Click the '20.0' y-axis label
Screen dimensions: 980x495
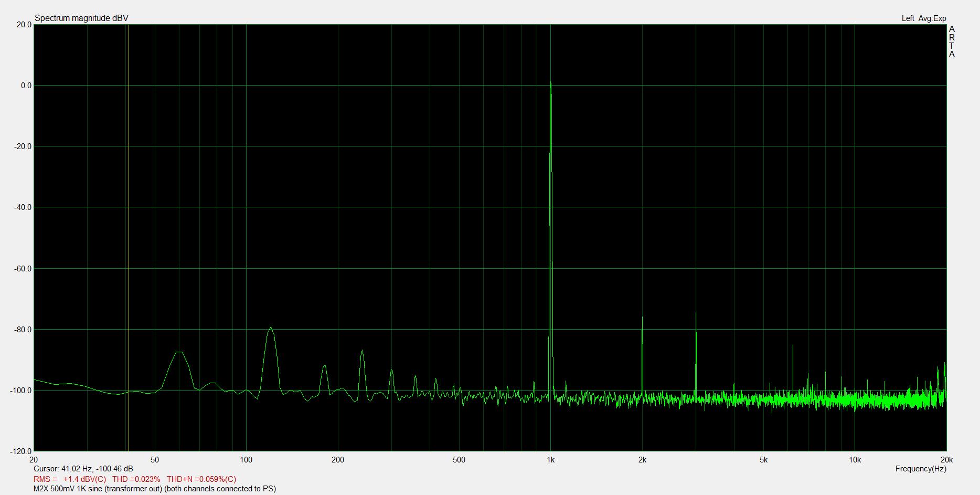coord(24,24)
